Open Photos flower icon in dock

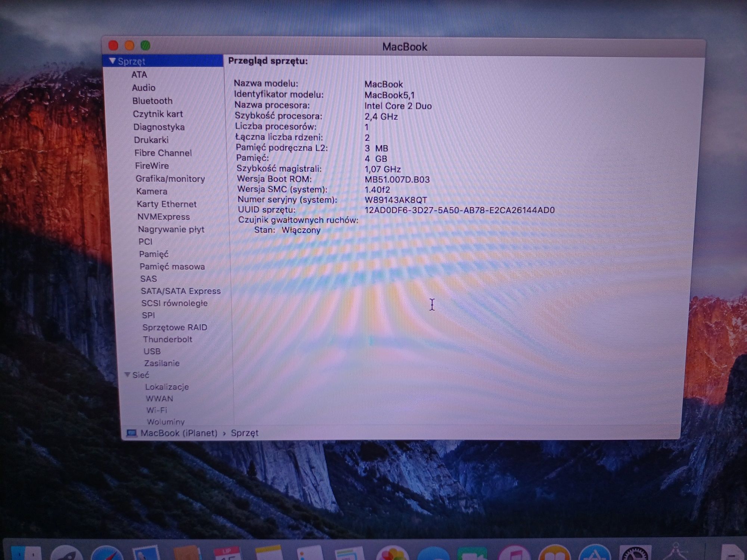pos(392,553)
